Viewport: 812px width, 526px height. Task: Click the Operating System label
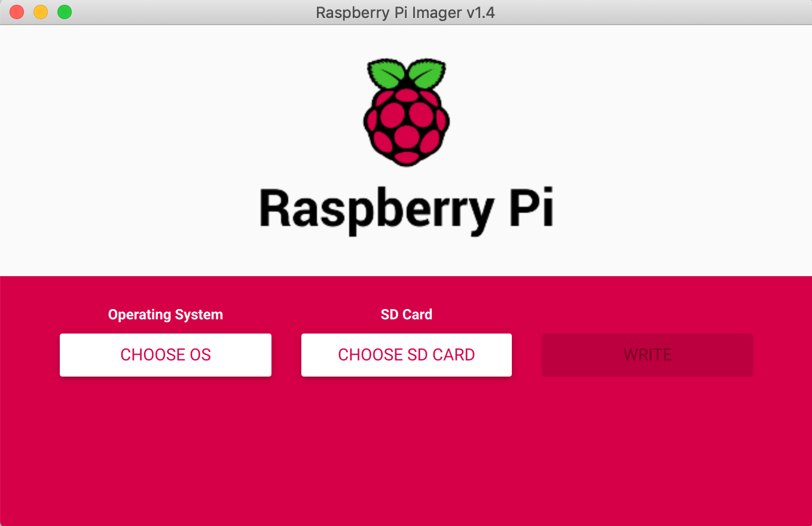[x=166, y=314]
